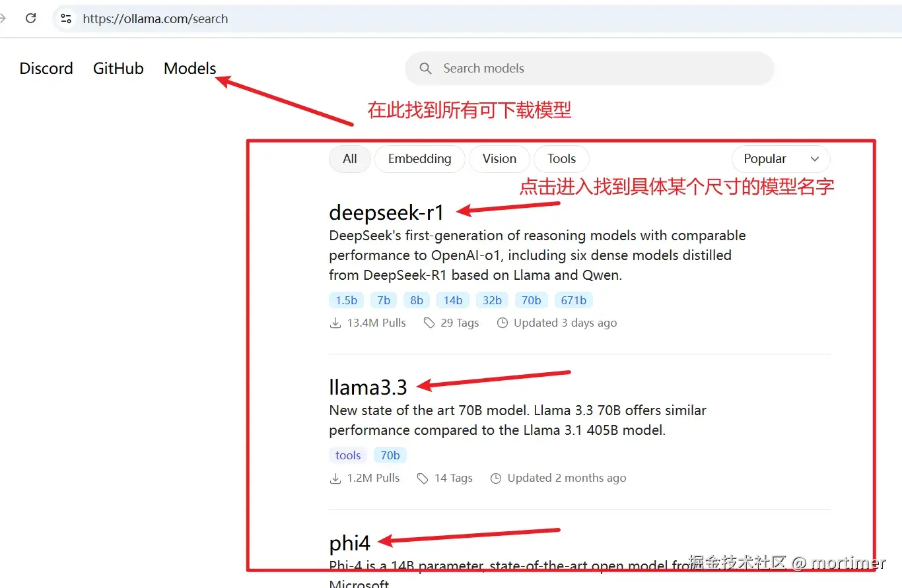Open site information icon in address bar
This screenshot has width=902, height=588.
coord(66,18)
